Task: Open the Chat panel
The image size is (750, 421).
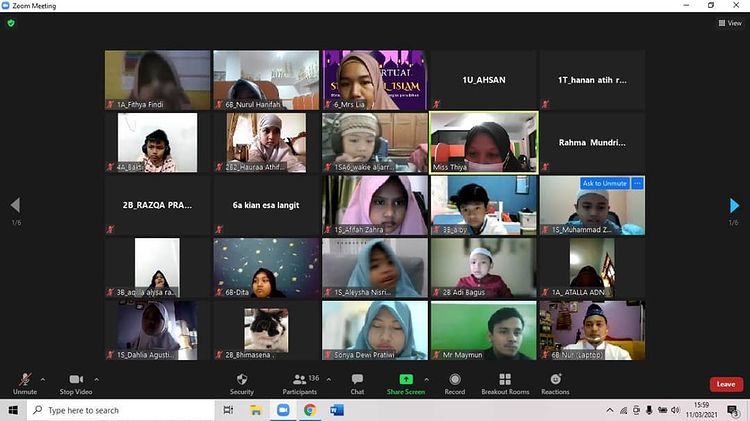Action: [x=357, y=383]
